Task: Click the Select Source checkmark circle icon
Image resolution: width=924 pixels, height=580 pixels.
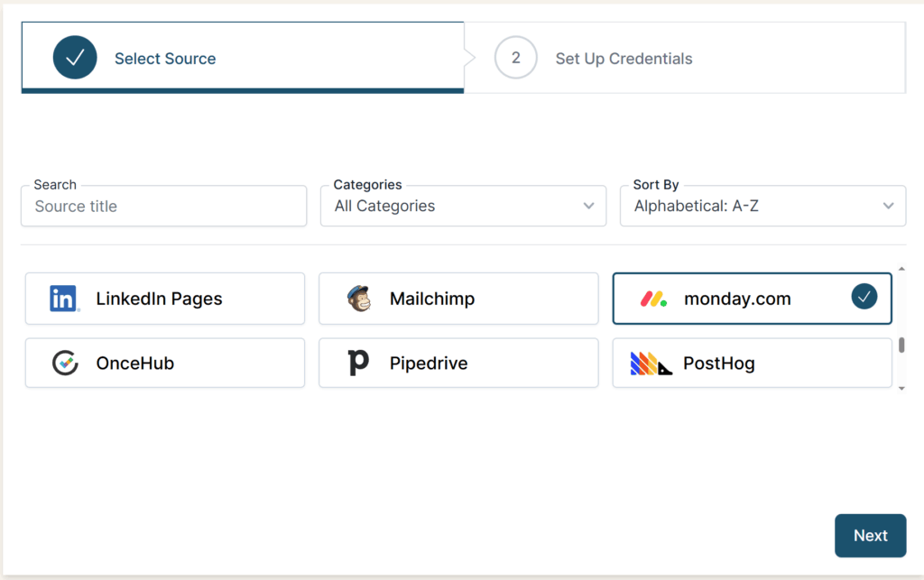Action: tap(75, 59)
